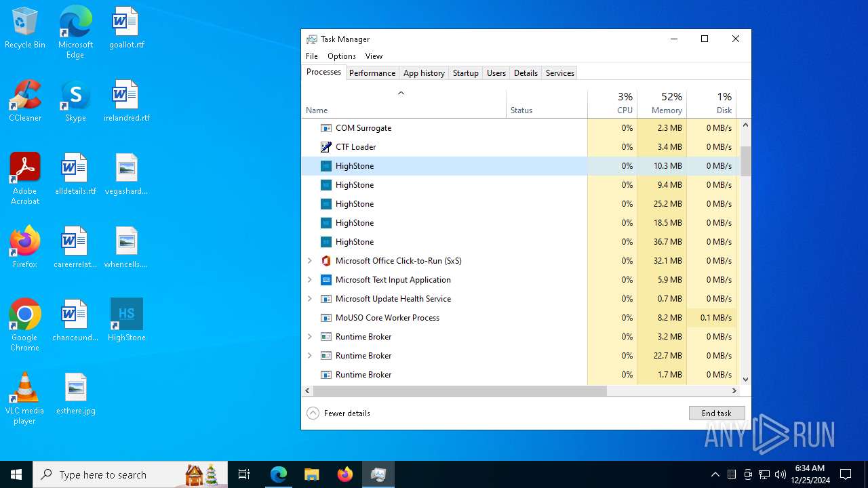Expand the Runtime Broker row using 22.7 MB
The height and width of the screenshot is (488, 868).
point(310,356)
